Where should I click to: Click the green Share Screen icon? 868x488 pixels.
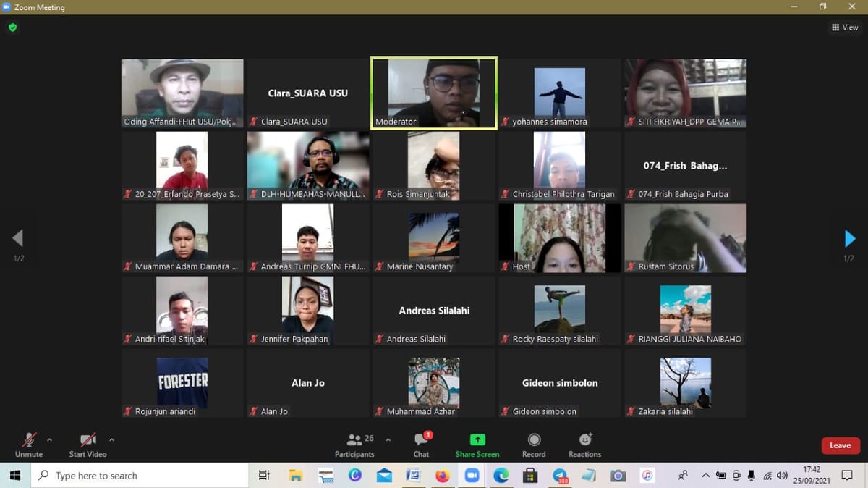point(477,440)
